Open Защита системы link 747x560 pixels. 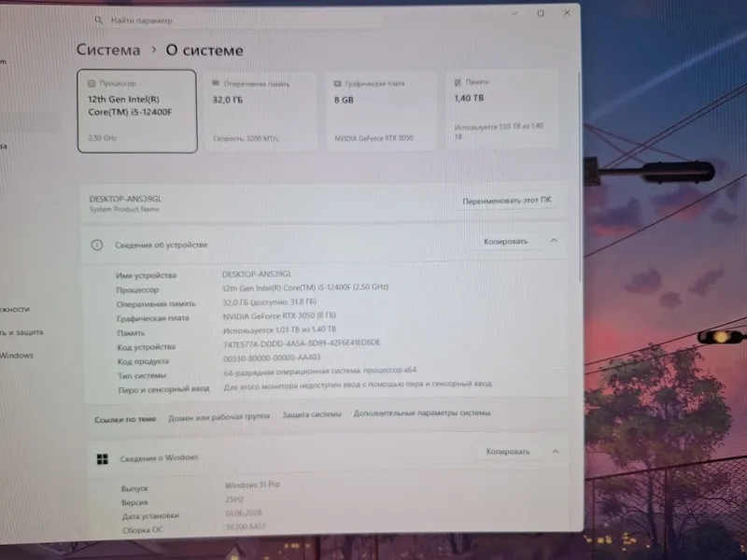(x=312, y=414)
